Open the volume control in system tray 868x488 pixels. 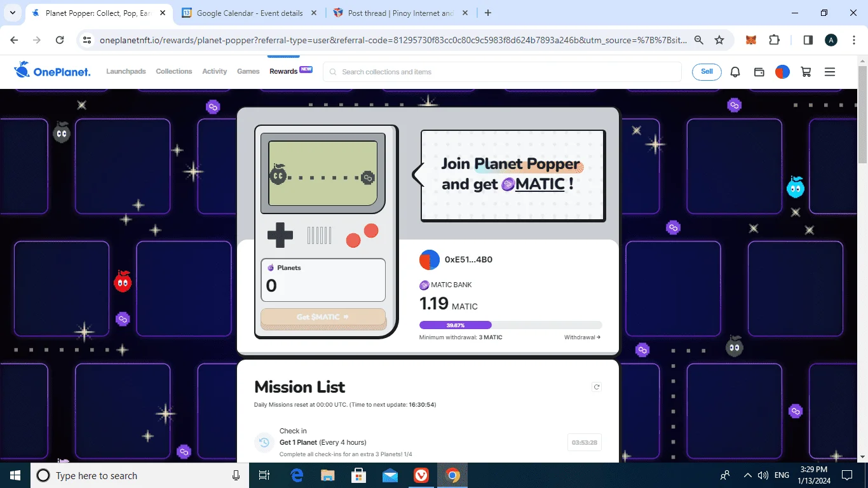(763, 475)
